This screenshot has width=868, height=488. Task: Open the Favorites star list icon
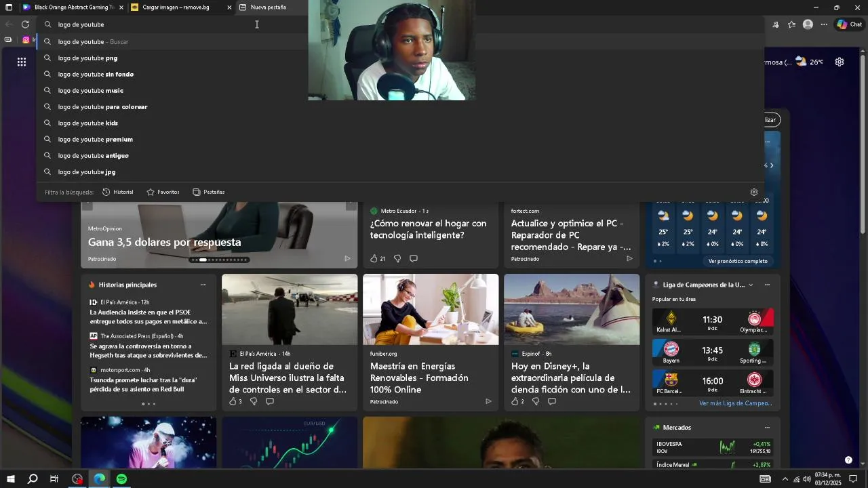click(792, 24)
